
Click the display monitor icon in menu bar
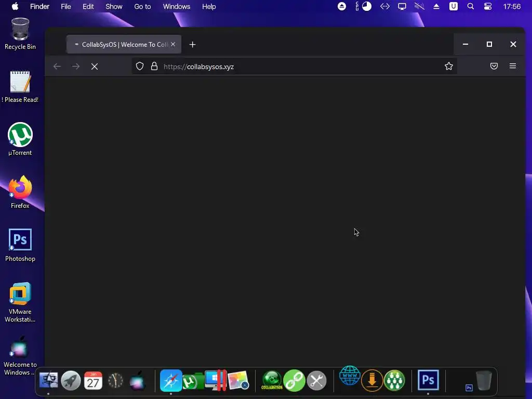pyautogui.click(x=402, y=6)
